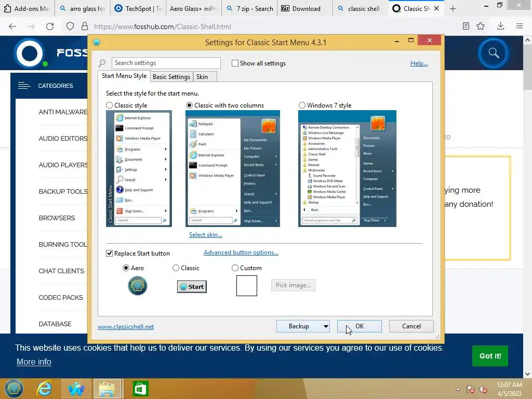Image resolution: width=532 pixels, height=399 pixels.
Task: Reload the Fosshub page
Action: 50,26
